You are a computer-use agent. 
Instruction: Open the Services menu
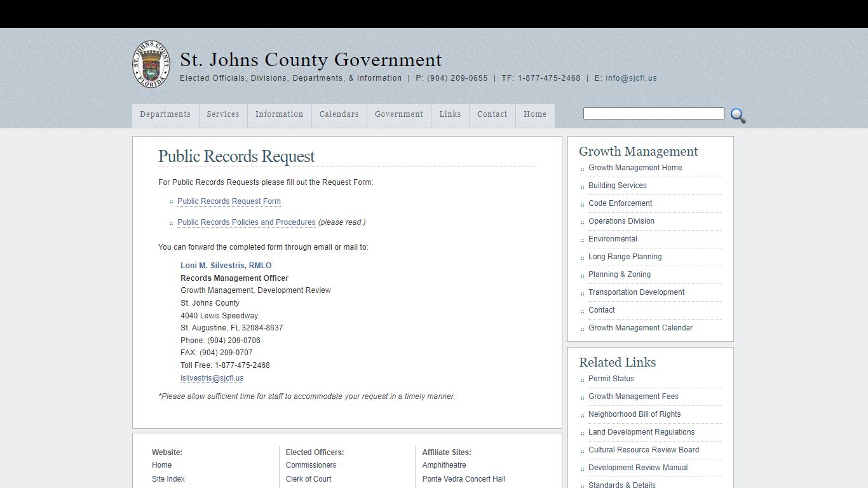[x=223, y=115]
